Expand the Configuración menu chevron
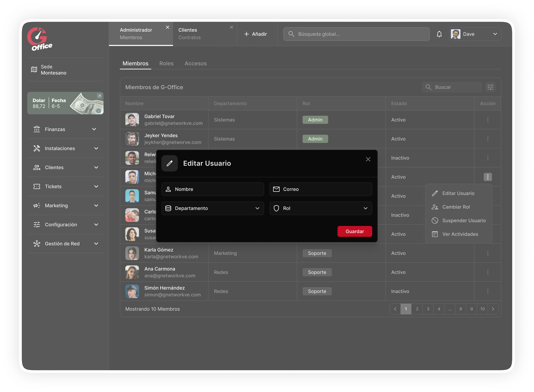The height and width of the screenshot is (392, 534). click(96, 224)
